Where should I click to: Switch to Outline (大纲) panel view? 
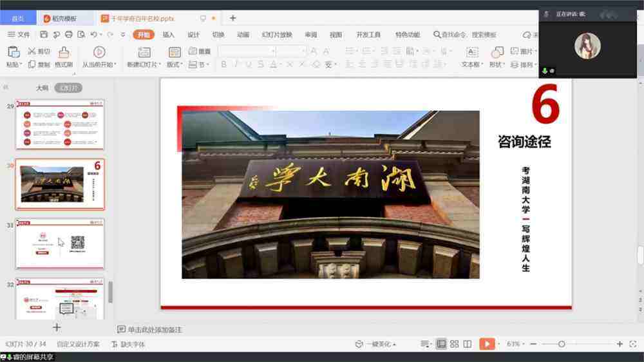coord(43,88)
